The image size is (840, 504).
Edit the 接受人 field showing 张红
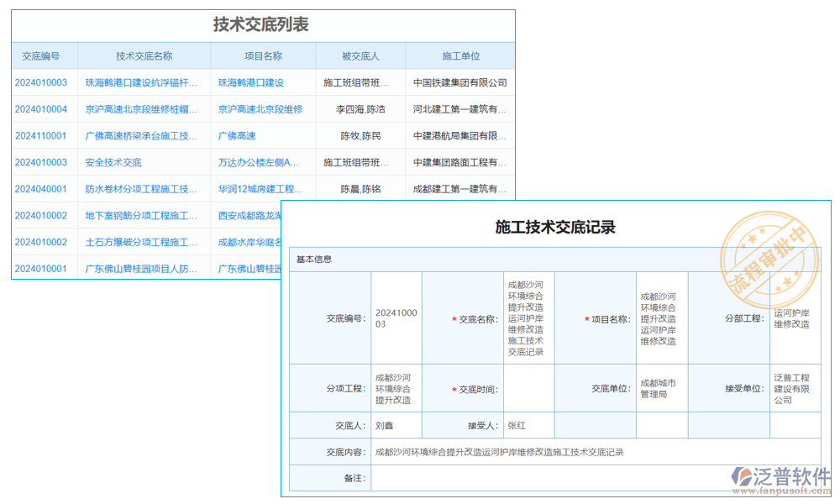point(529,425)
